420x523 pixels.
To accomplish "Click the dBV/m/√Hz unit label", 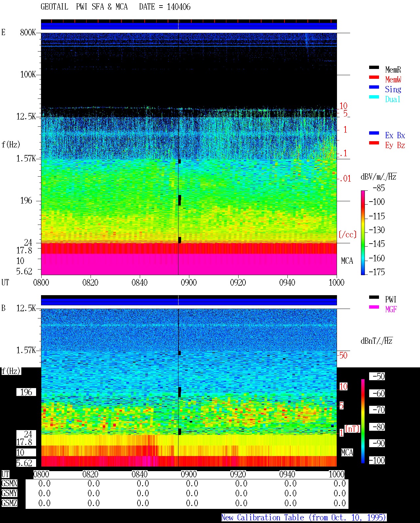I will click(378, 177).
